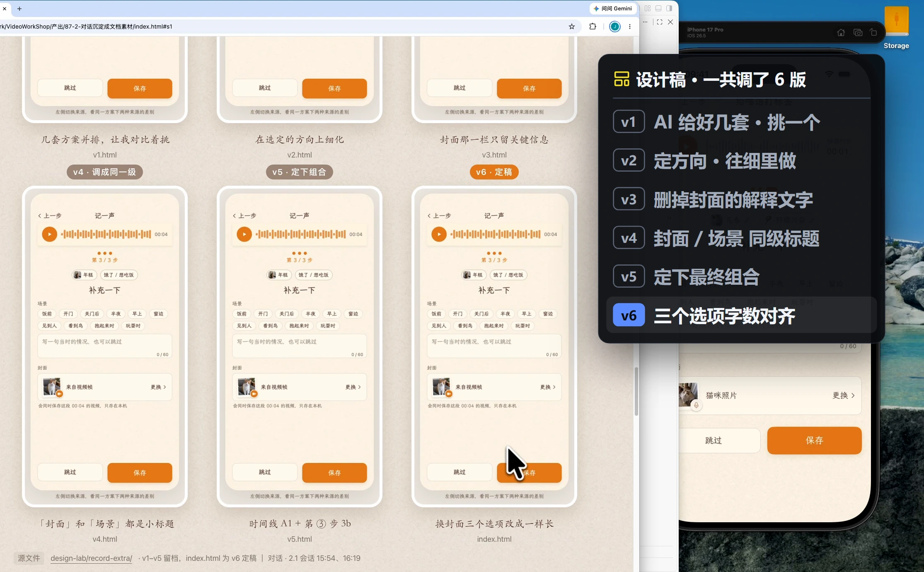Viewport: 924px width, 572px height.
Task: Go to iPhone simulator home screen
Action: click(x=841, y=32)
